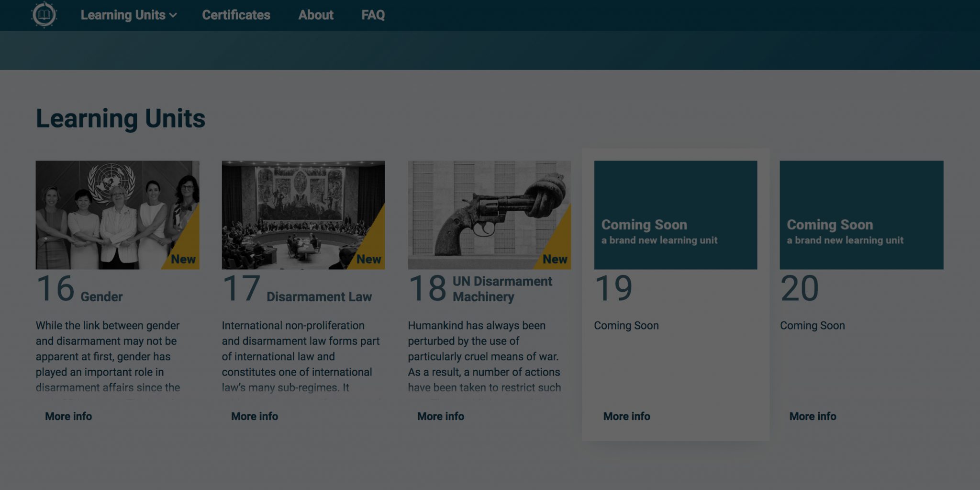The image size is (980, 490).
Task: Click the number 16 unit label
Action: click(x=56, y=288)
